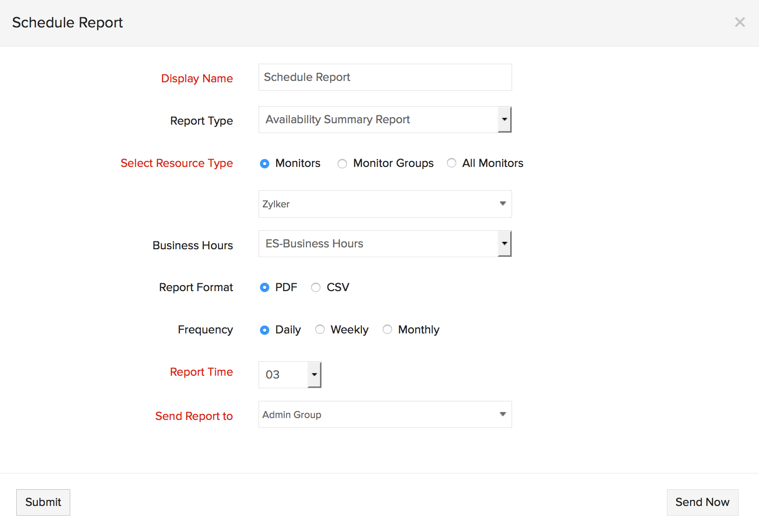Close the Schedule Report dialog
Image resolution: width=759 pixels, height=532 pixels.
click(739, 22)
